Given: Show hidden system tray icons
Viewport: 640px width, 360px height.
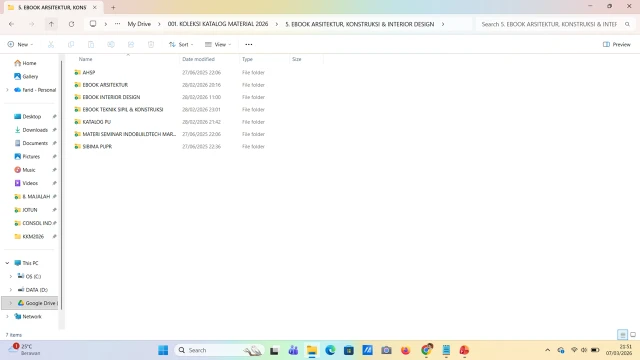Looking at the screenshot, I should pos(547,350).
